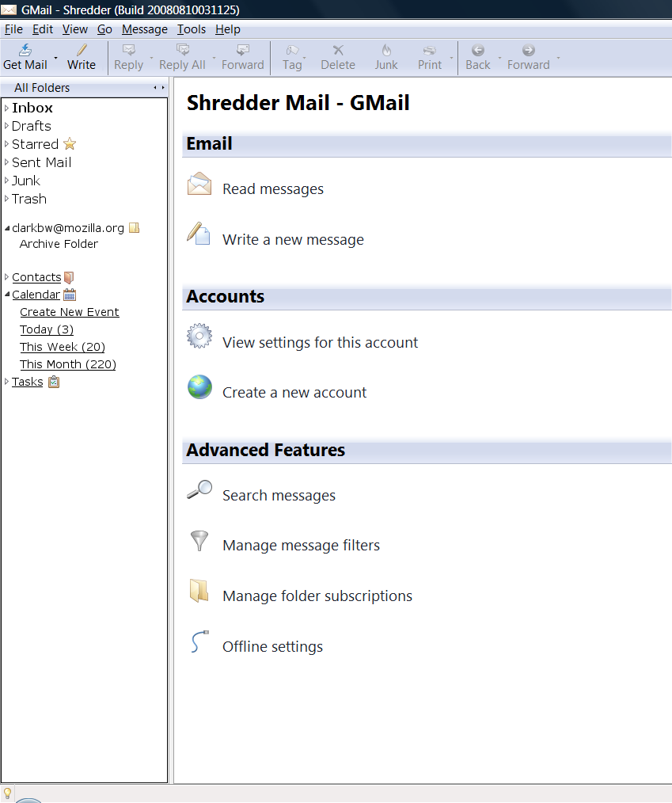The height and width of the screenshot is (803, 672).
Task: Click the Write pencil icon
Action: click(x=82, y=50)
